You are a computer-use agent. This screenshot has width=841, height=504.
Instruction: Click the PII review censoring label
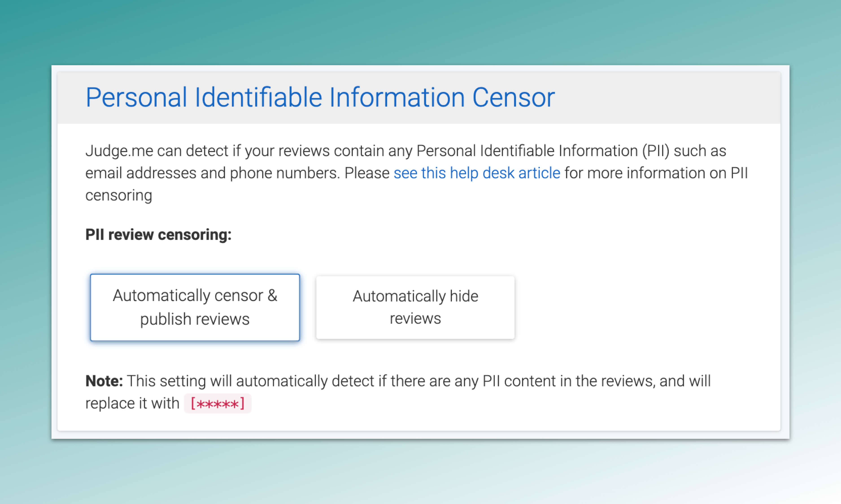158,235
